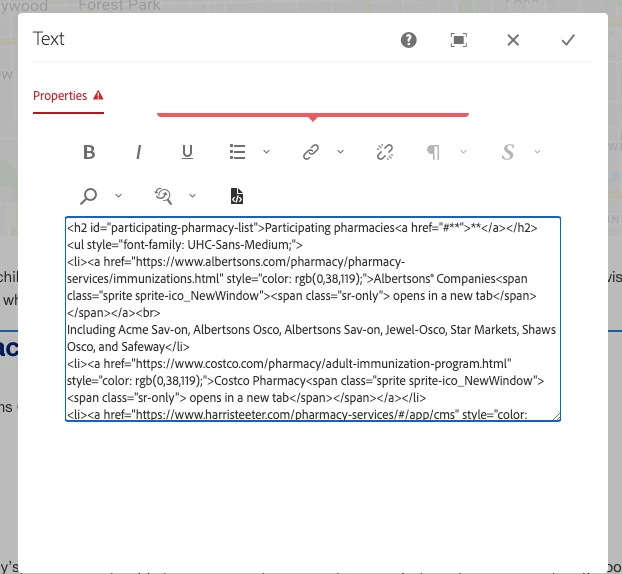Click the hyperlink icon
622x574 pixels.
[x=311, y=152]
